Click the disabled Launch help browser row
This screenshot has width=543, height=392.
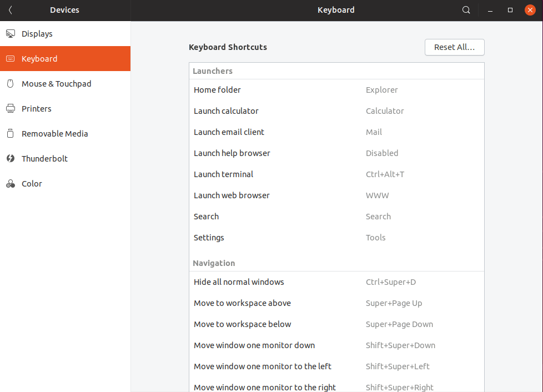[x=336, y=153]
